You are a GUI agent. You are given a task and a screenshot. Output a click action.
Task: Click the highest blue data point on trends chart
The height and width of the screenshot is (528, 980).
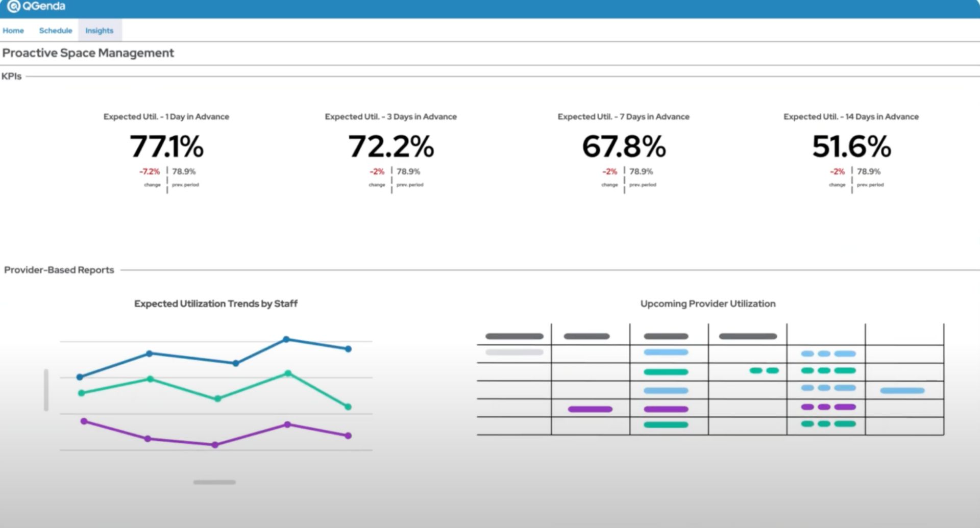pos(286,338)
